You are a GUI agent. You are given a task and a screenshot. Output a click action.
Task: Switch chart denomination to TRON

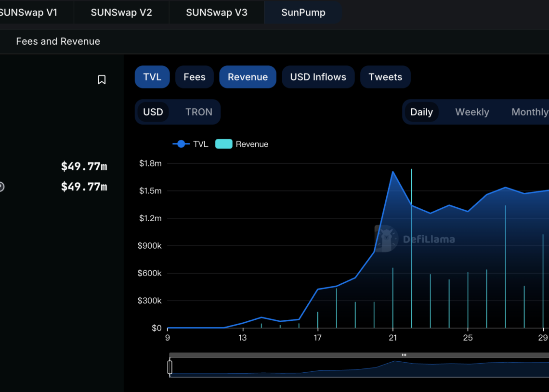pyautogui.click(x=198, y=112)
